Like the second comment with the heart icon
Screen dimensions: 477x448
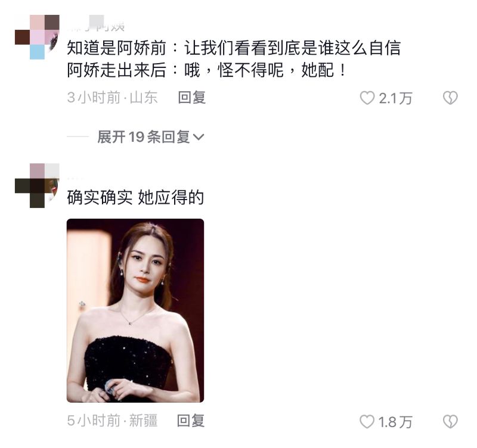pos(367,422)
